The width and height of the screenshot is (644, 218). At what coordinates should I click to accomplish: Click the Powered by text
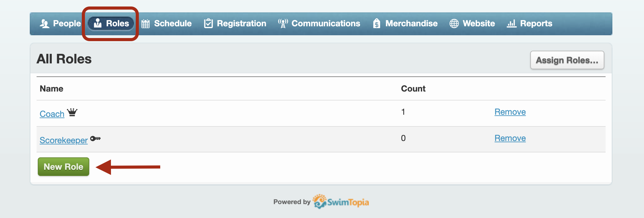292,202
